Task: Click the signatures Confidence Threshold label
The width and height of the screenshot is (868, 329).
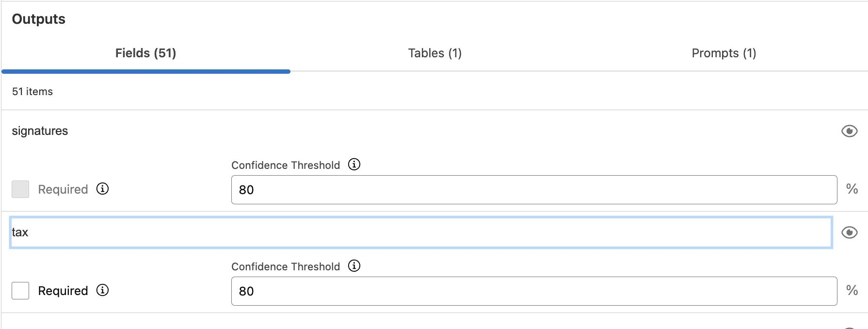Action: (286, 165)
